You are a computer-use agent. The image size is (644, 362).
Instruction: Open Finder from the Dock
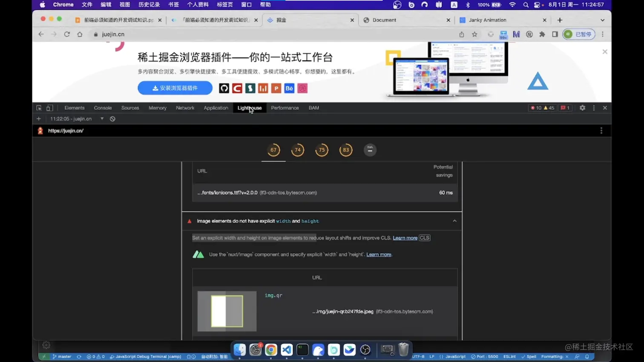[240, 350]
